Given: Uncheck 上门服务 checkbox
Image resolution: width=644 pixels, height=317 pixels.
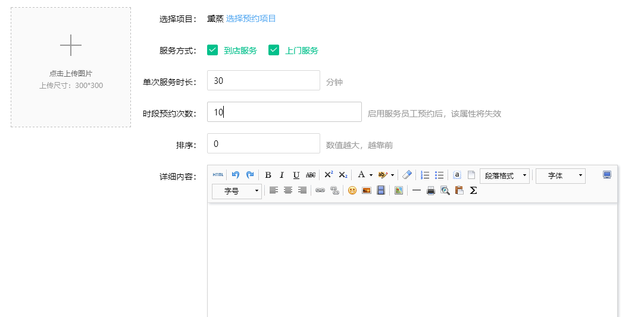Looking at the screenshot, I should pyautogui.click(x=274, y=50).
